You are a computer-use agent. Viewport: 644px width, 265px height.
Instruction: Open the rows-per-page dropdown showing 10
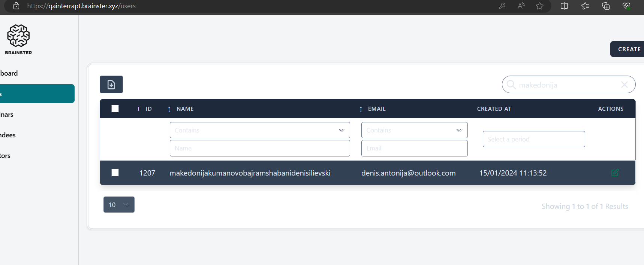119,205
